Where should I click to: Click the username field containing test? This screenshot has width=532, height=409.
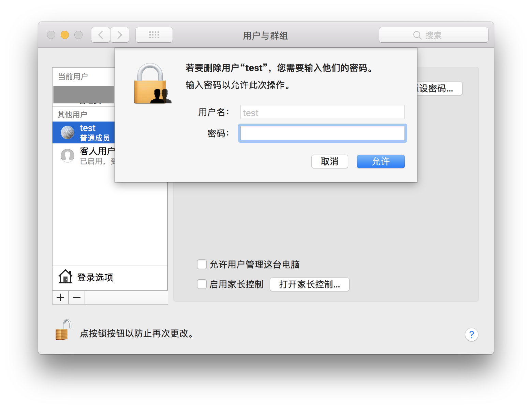click(x=322, y=112)
